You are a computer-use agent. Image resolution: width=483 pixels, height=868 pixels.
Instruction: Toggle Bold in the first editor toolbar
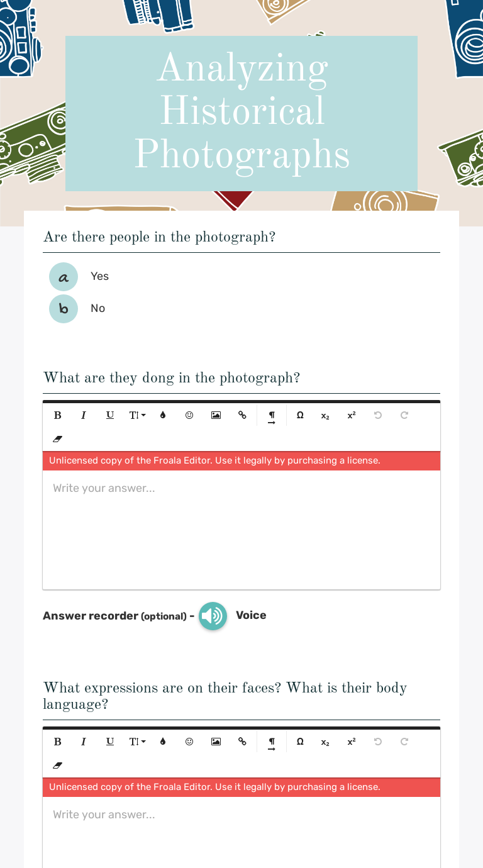58,415
